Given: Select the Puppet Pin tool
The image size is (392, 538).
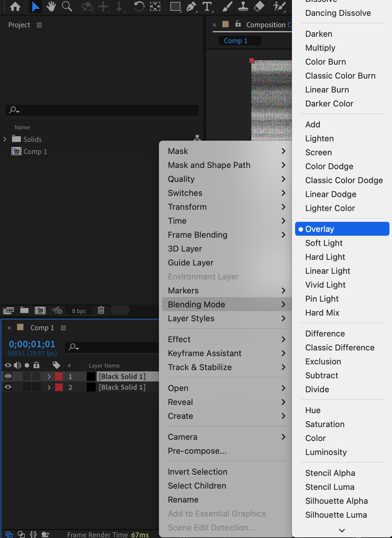Looking at the screenshot, I should pyautogui.click(x=279, y=6).
